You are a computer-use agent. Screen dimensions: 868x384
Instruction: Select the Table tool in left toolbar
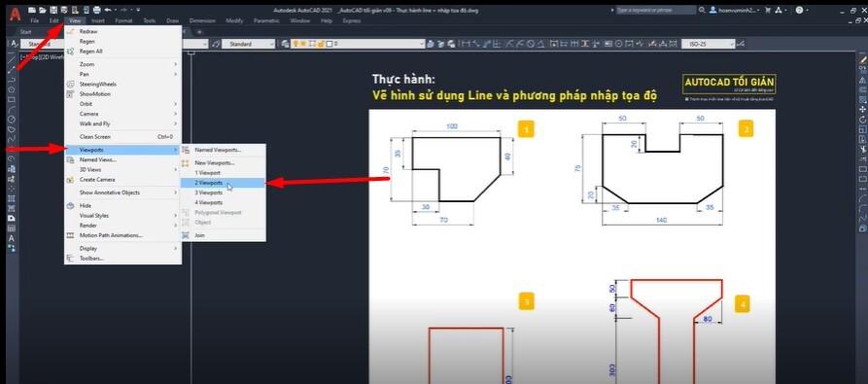point(11,227)
